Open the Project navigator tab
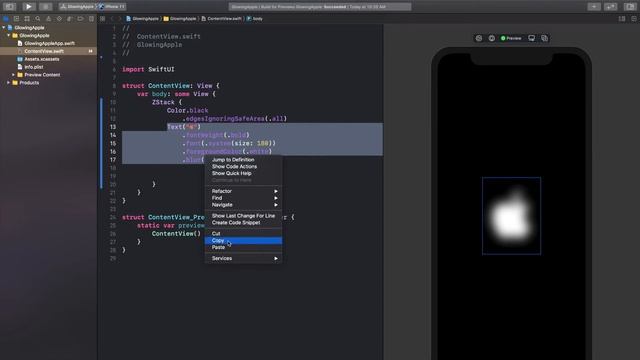Screen dimensions: 640x360 (x=6, y=19)
